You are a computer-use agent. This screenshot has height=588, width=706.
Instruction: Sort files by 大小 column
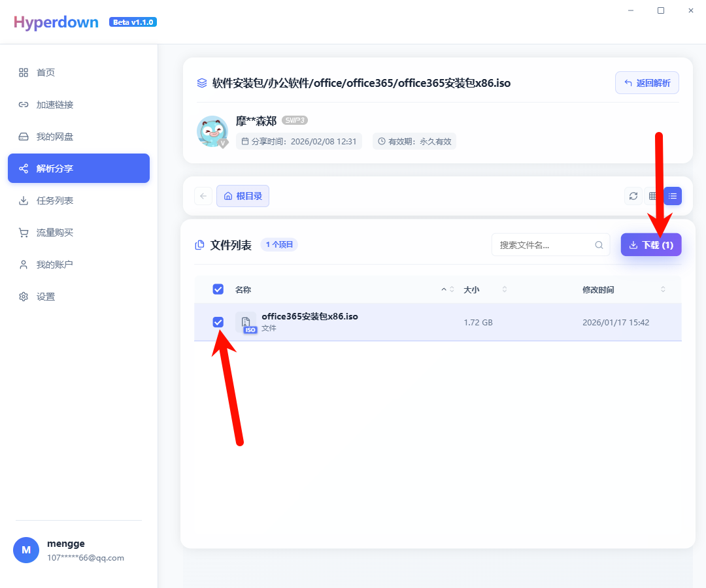tap(472, 289)
